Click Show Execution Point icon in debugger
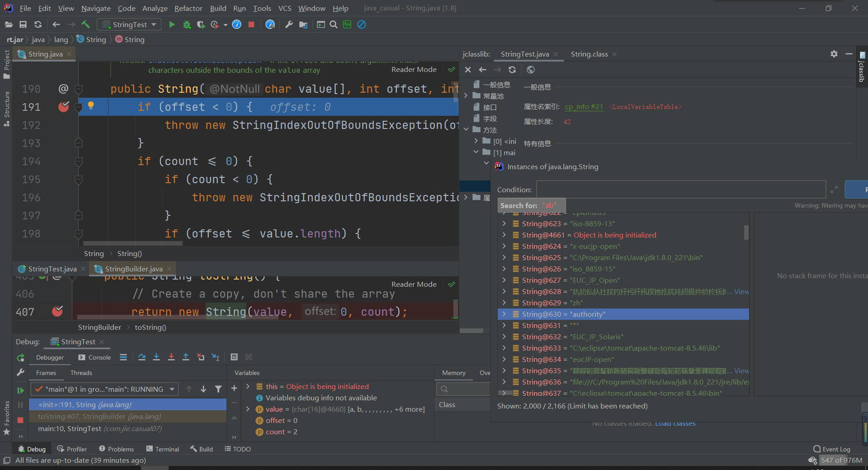The width and height of the screenshot is (868, 470). (123, 357)
